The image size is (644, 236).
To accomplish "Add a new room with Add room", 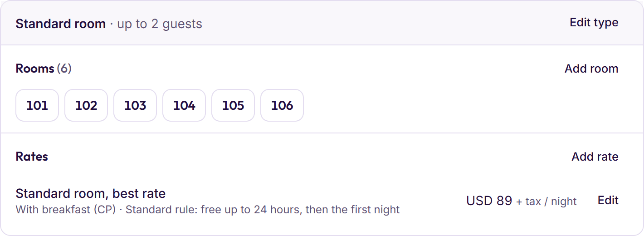I will [x=591, y=69].
